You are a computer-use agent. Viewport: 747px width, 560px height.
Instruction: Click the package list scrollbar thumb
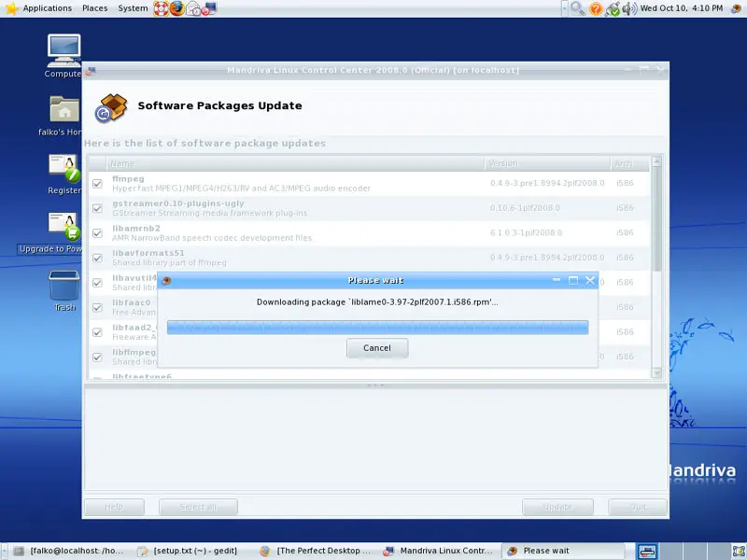[x=656, y=219]
